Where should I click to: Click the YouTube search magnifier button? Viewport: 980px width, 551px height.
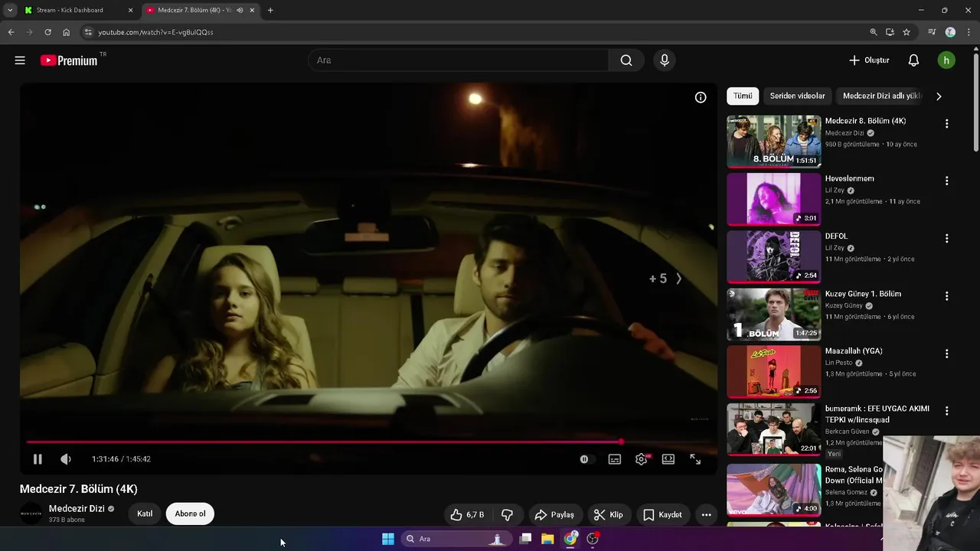pyautogui.click(x=626, y=60)
